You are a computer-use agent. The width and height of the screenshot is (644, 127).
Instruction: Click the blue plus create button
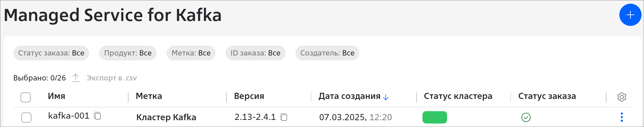point(630,15)
